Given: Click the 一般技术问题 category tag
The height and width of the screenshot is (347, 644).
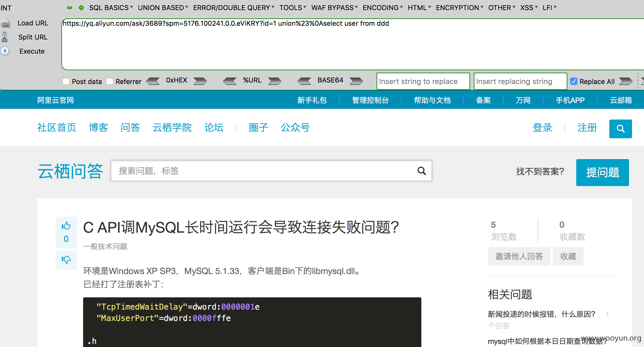Looking at the screenshot, I should (x=105, y=246).
